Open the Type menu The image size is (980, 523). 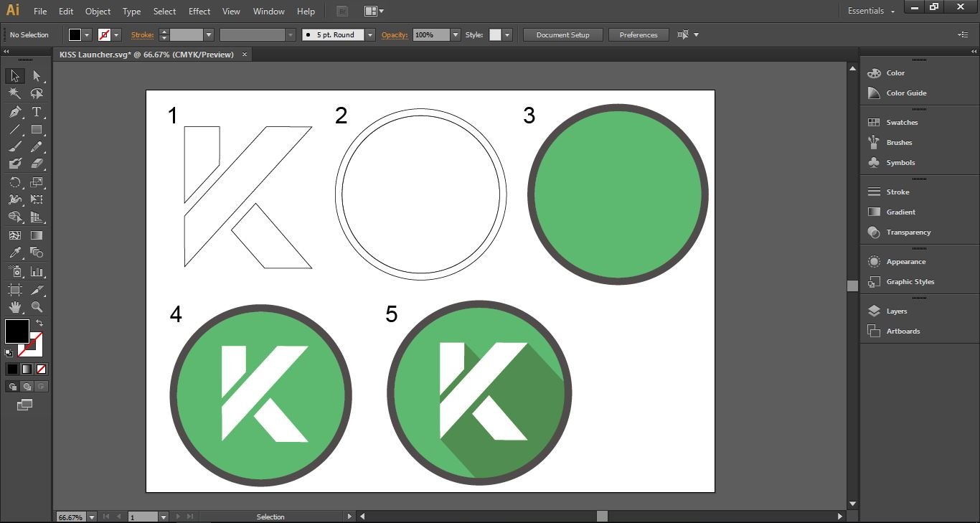[x=131, y=11]
